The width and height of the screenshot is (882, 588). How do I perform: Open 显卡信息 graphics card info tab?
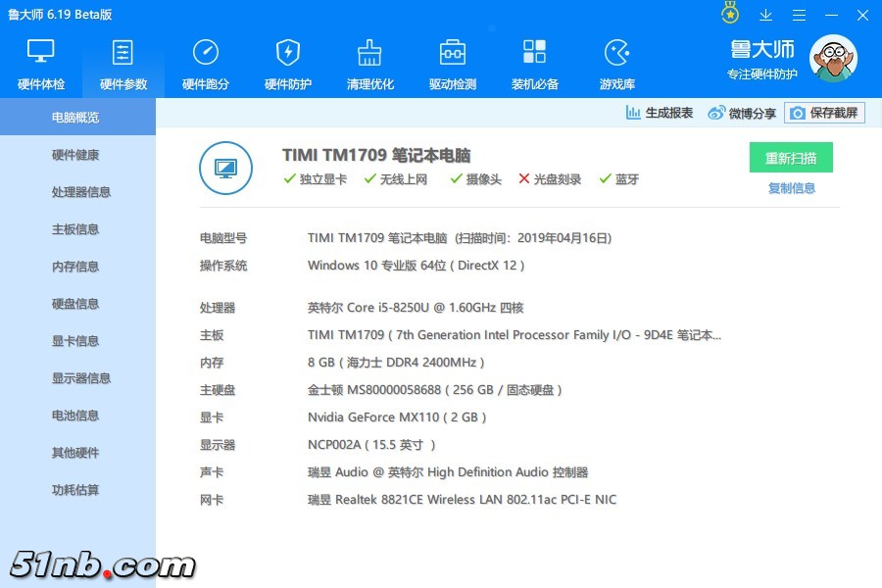(x=75, y=341)
